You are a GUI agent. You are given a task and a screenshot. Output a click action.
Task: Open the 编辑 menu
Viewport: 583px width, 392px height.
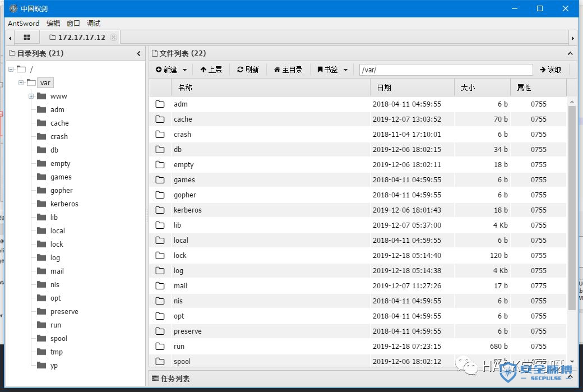53,24
